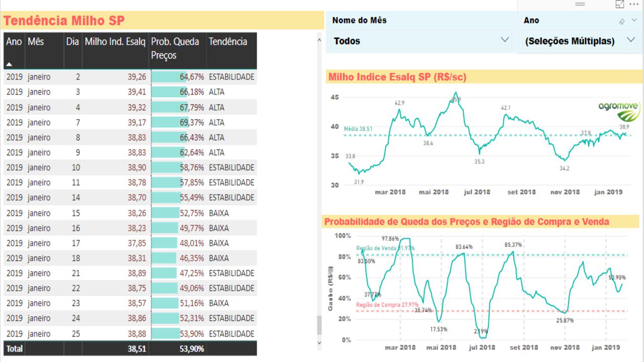Click the 38,90 price cell
The image size is (644, 362).
coord(115,167)
